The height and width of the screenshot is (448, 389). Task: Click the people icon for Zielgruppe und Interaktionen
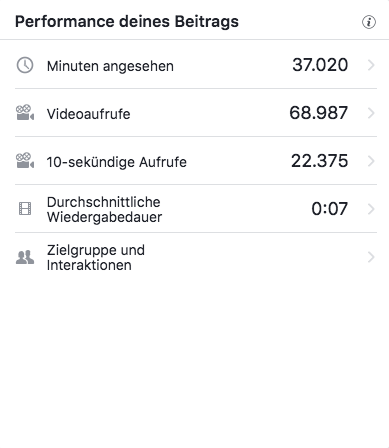pyautogui.click(x=25, y=257)
